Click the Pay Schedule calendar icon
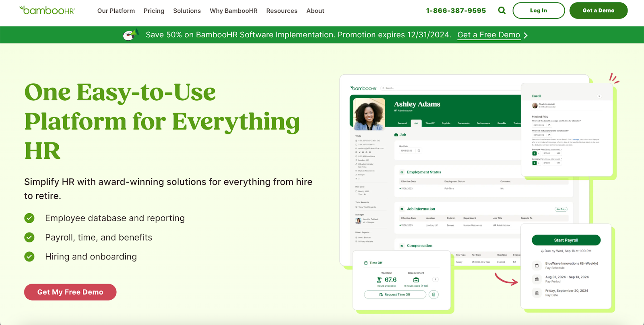This screenshot has width=644, height=325. [x=537, y=265]
